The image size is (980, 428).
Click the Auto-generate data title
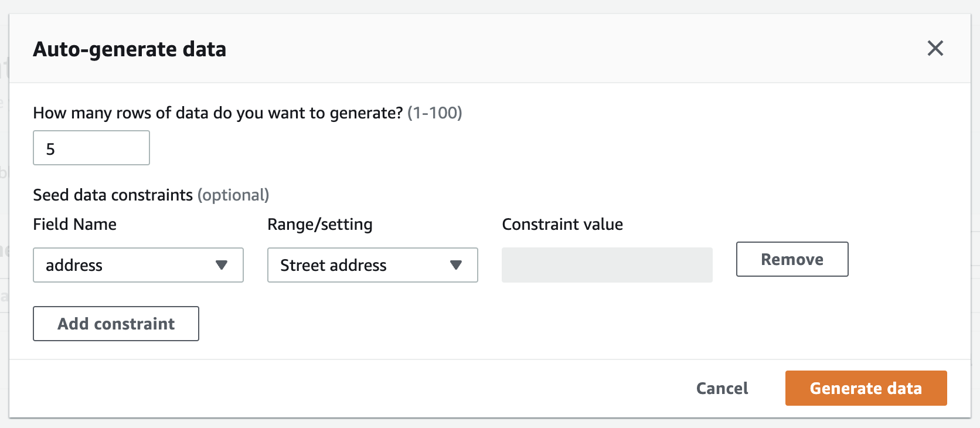pos(130,49)
